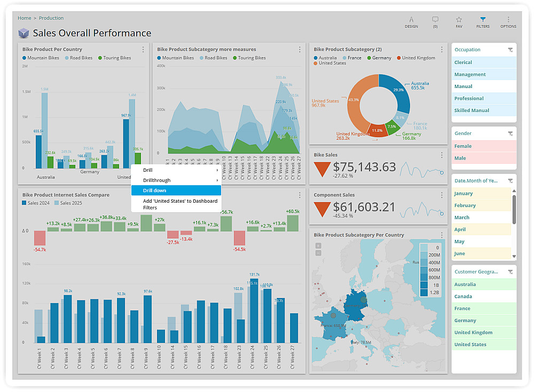534x392 pixels.
Task: Toggle the Professional occupation filter
Action: point(484,98)
